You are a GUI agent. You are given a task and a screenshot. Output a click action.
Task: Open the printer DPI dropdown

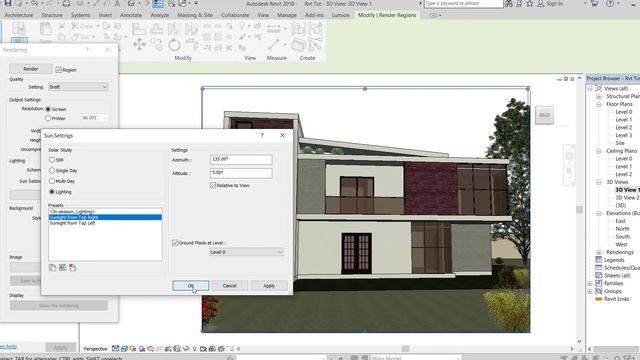pos(95,118)
